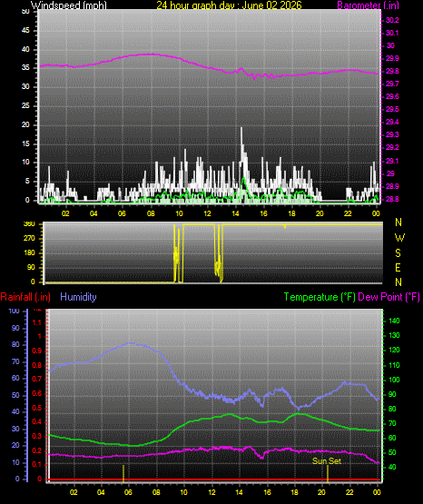Screen dimensions: 423x504
Task: Click the sunrise marker line near 06
Action: click(123, 473)
